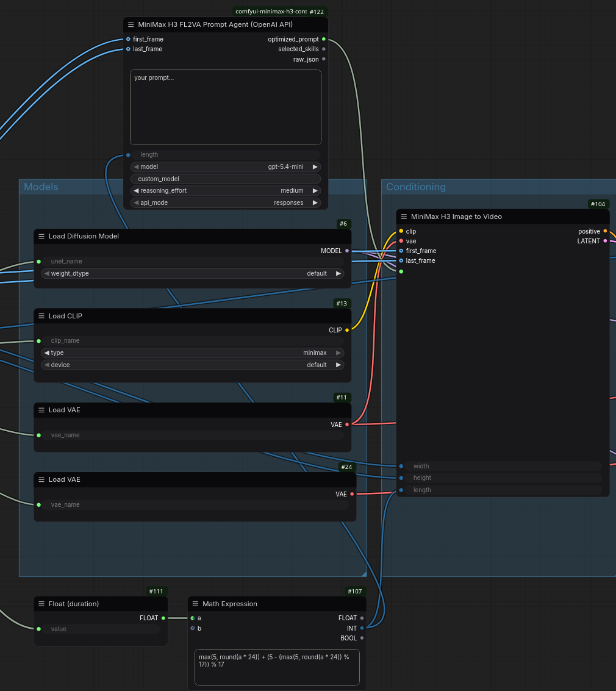Click the last_frame input socket on Prompt Agent node
616x691 pixels.
(x=128, y=49)
